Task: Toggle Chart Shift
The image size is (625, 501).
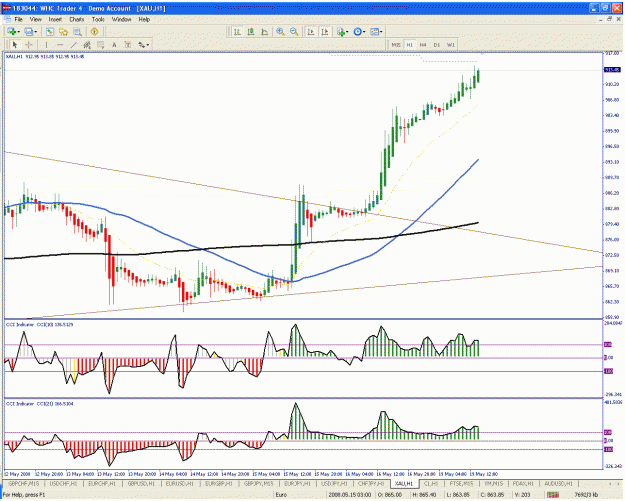Action: tap(325, 31)
